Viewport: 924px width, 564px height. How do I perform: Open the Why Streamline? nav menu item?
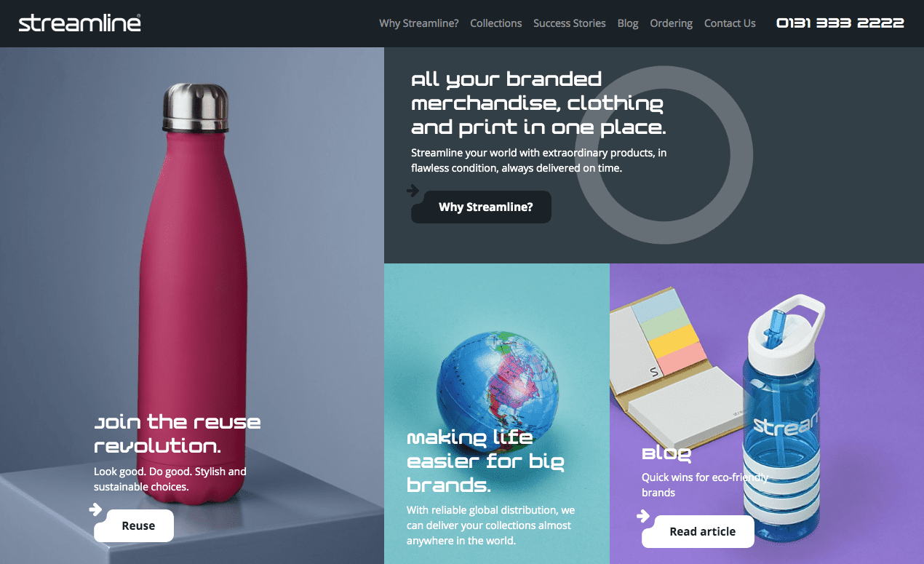point(419,23)
